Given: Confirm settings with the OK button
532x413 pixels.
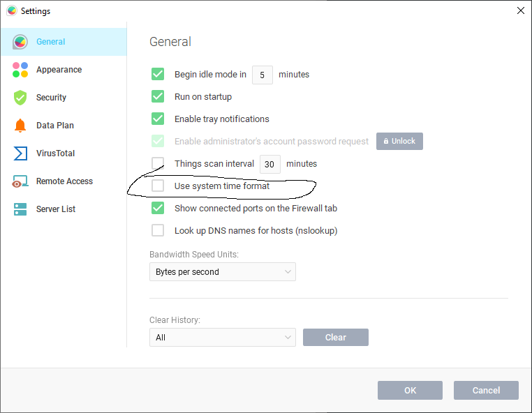Looking at the screenshot, I should (410, 391).
